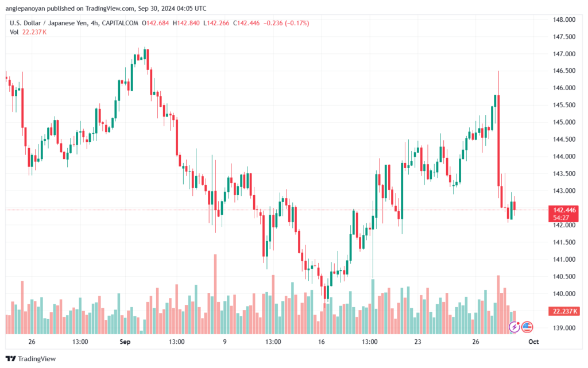Screen dimensions: 588x368
Task: Click the 4h interval text in legend
Action: 95,23
